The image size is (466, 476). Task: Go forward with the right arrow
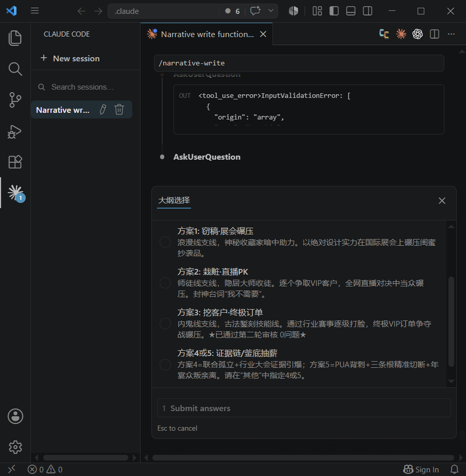click(98, 11)
